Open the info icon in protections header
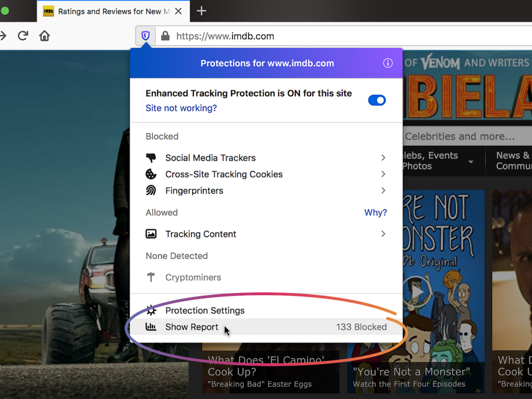Viewport: 532px width, 399px height. 387,63
